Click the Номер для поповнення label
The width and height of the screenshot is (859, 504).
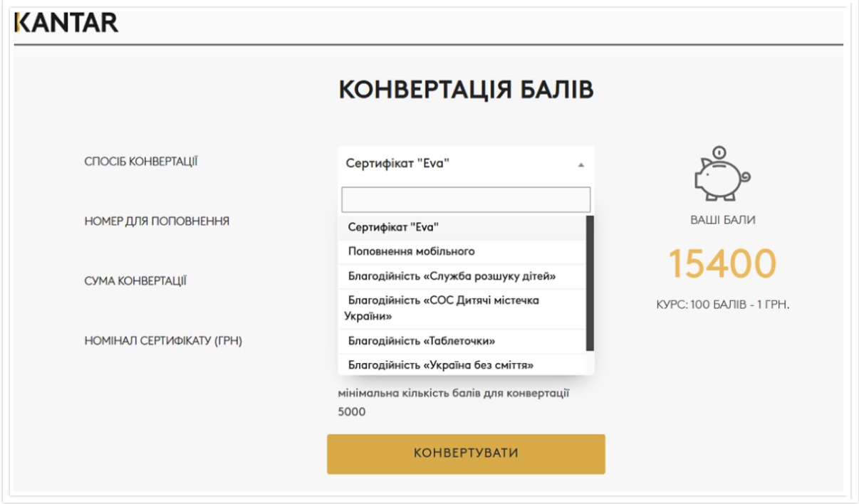[x=157, y=221]
